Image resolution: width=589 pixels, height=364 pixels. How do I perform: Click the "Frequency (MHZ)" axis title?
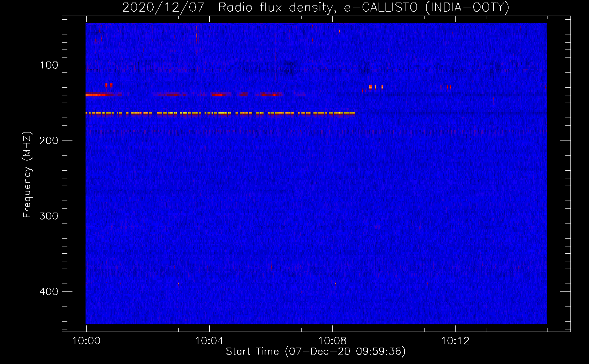(28, 174)
